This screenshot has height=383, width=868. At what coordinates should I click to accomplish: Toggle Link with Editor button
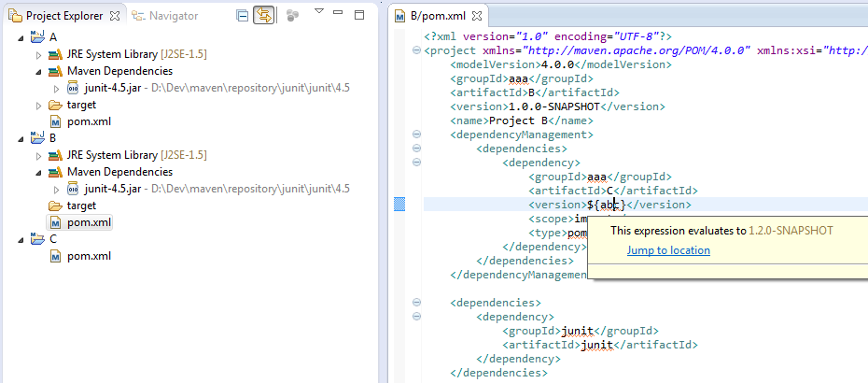pyautogui.click(x=263, y=16)
